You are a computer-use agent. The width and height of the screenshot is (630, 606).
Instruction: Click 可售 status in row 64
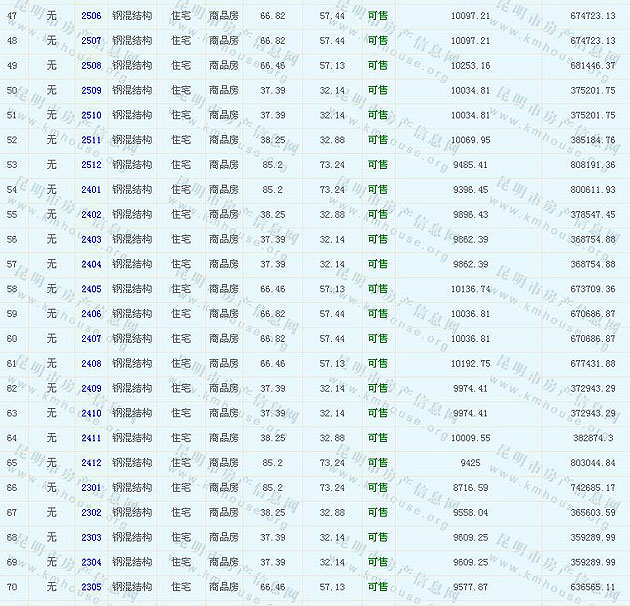click(x=378, y=438)
